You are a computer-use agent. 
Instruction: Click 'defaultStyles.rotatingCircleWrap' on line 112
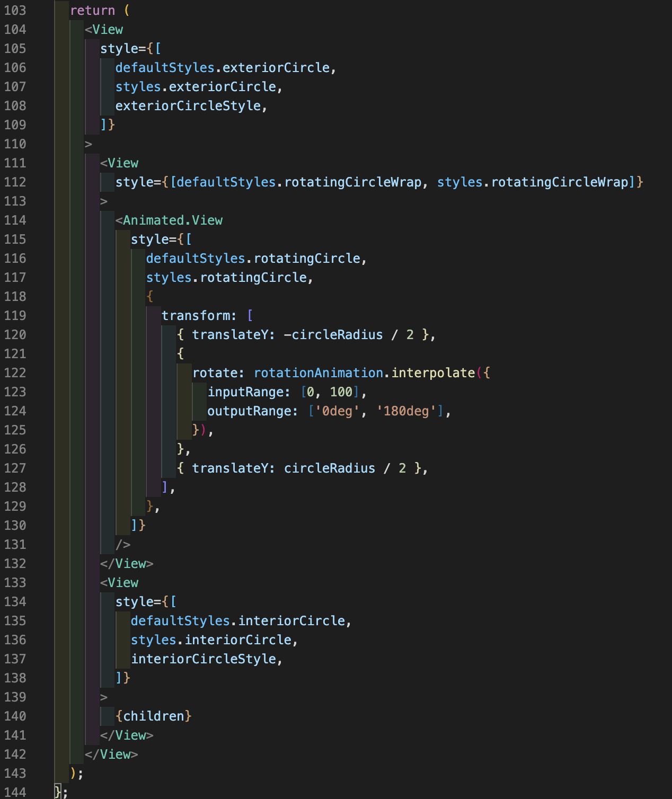[x=299, y=182]
